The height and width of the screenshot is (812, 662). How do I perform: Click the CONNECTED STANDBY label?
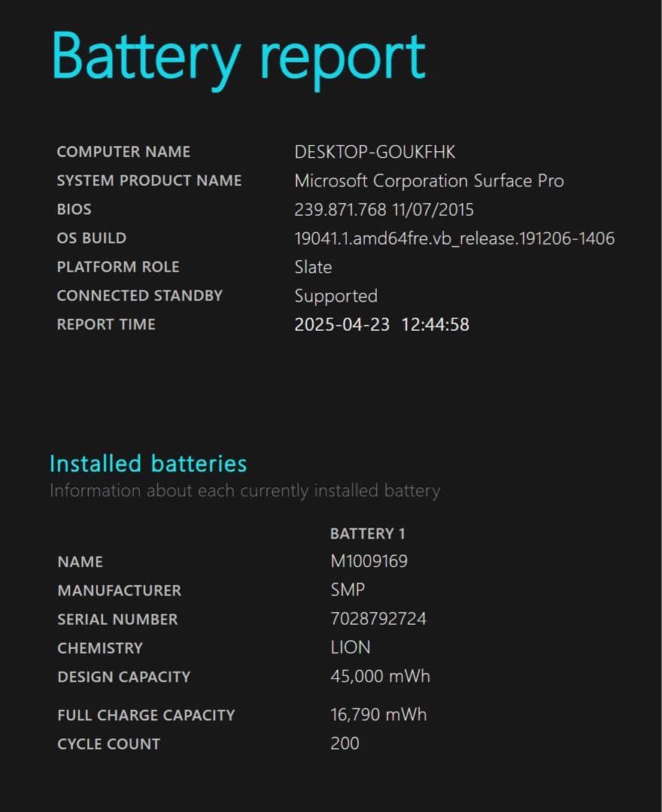139,295
